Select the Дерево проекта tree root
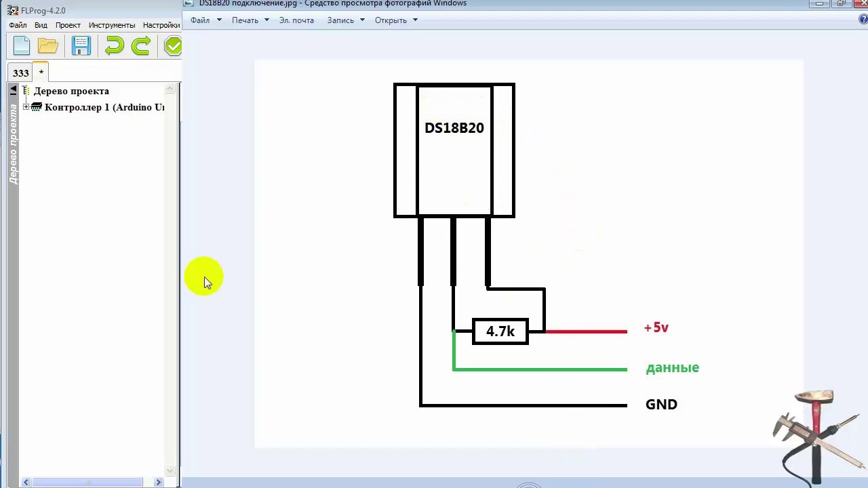 (71, 91)
